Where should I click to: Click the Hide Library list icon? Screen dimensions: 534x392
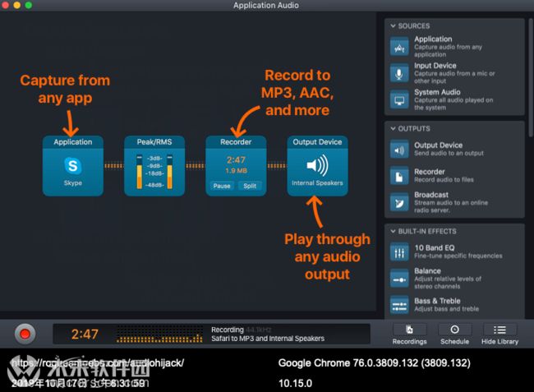click(499, 330)
